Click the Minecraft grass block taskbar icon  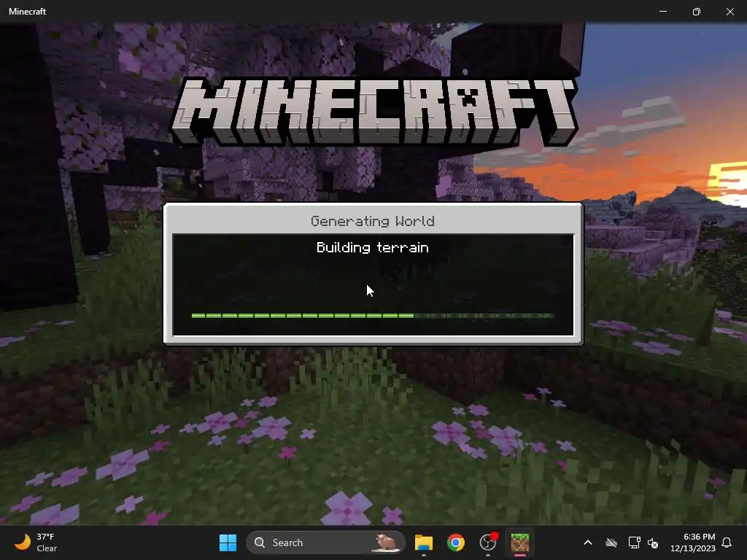click(519, 542)
